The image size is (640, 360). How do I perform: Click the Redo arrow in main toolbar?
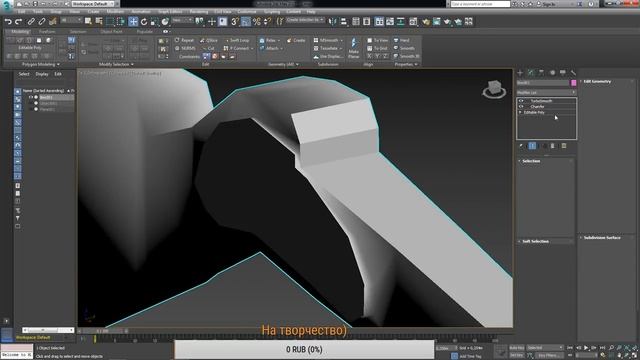18,22
